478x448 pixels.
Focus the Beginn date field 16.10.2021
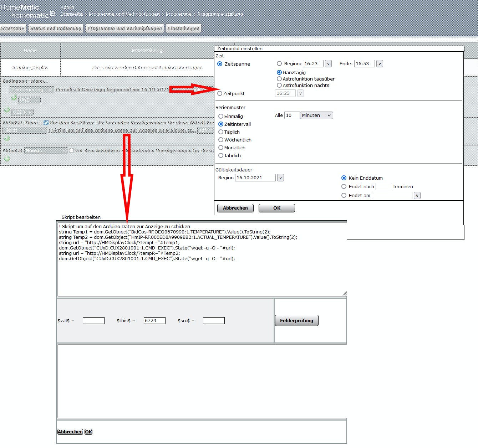pos(255,178)
